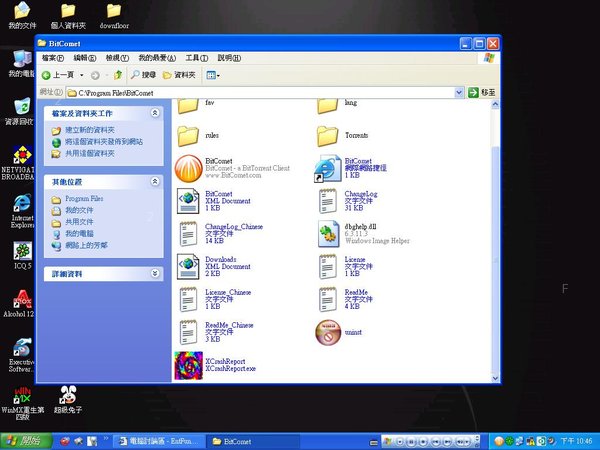Click the Go (移至) button
Screen dimensions: 600x450
[x=482, y=92]
